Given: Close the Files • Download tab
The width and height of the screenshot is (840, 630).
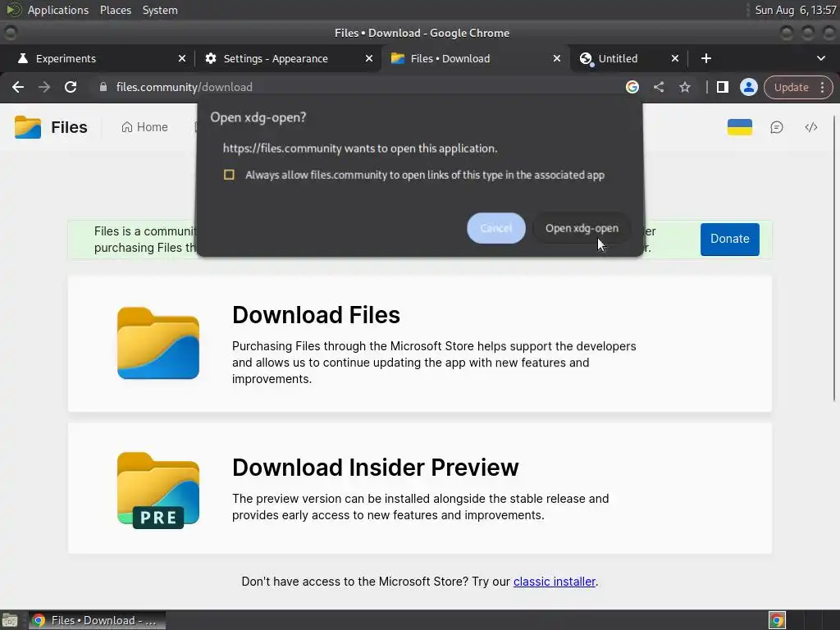Looking at the screenshot, I should point(557,58).
